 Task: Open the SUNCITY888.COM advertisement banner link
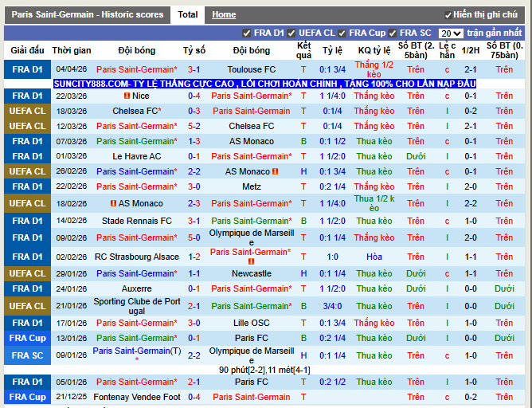tap(264, 84)
